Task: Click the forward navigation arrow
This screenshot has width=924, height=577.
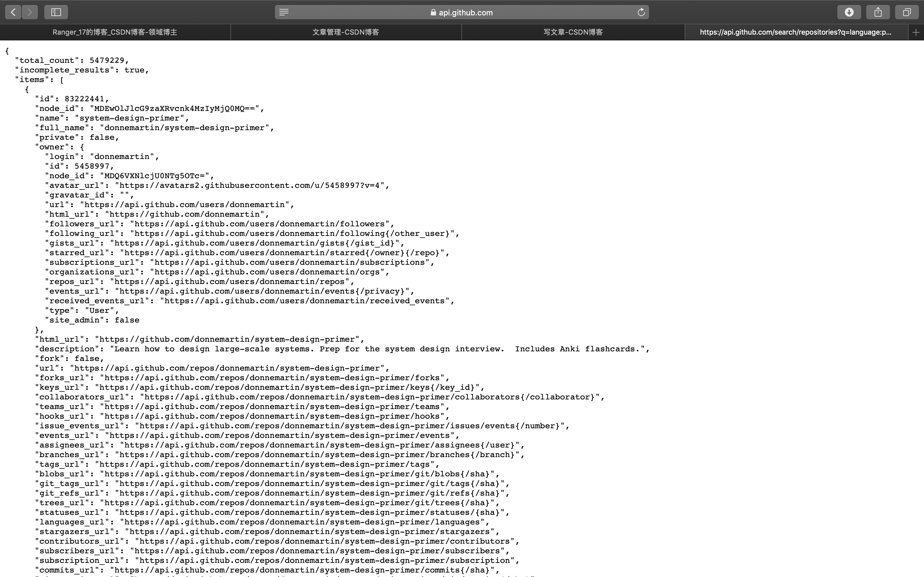Action: [30, 12]
